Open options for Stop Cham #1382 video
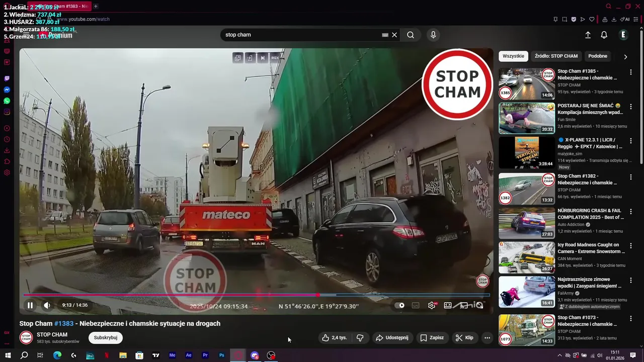This screenshot has width=644, height=362. click(631, 177)
